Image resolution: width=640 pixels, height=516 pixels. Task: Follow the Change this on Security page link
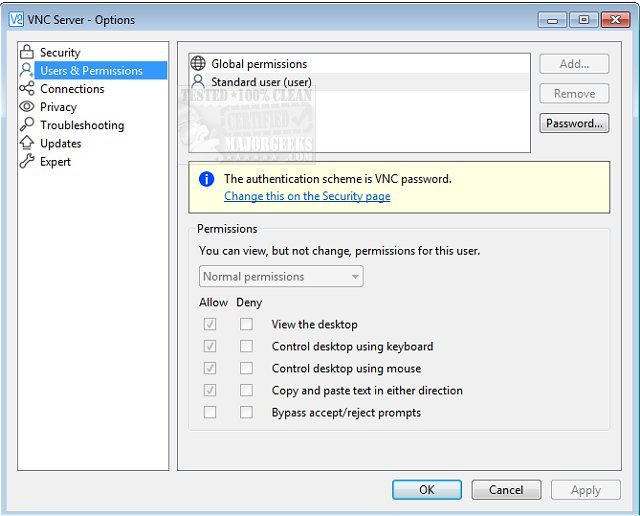pos(307,196)
